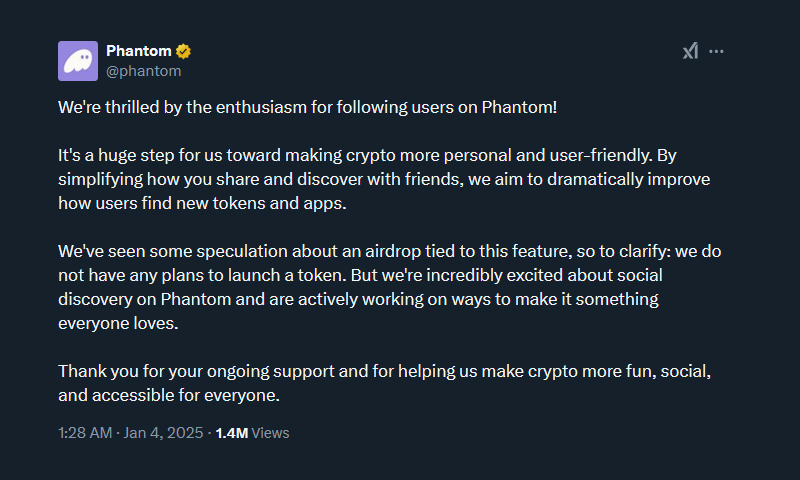Open the Grok icon on the post
The height and width of the screenshot is (480, 800).
tap(690, 52)
